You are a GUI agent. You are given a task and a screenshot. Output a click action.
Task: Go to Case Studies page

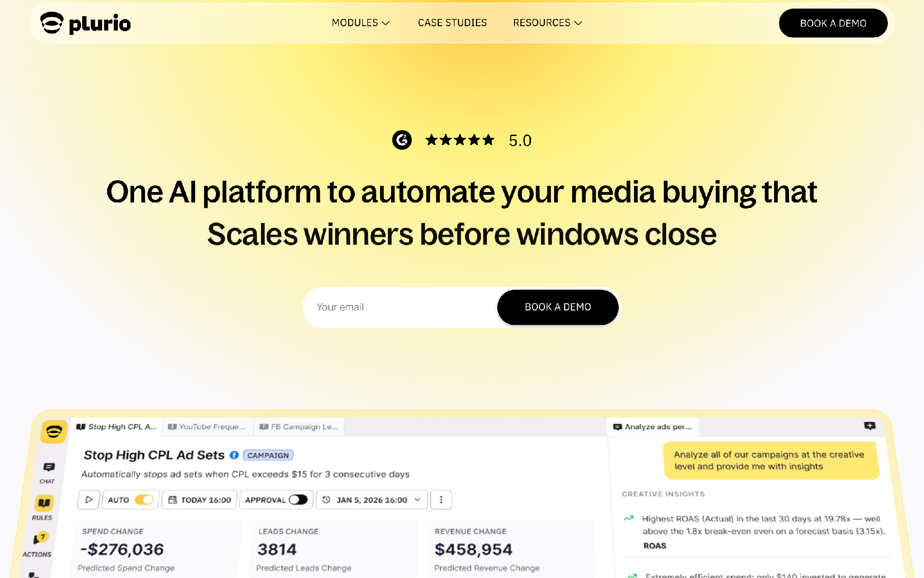452,23
